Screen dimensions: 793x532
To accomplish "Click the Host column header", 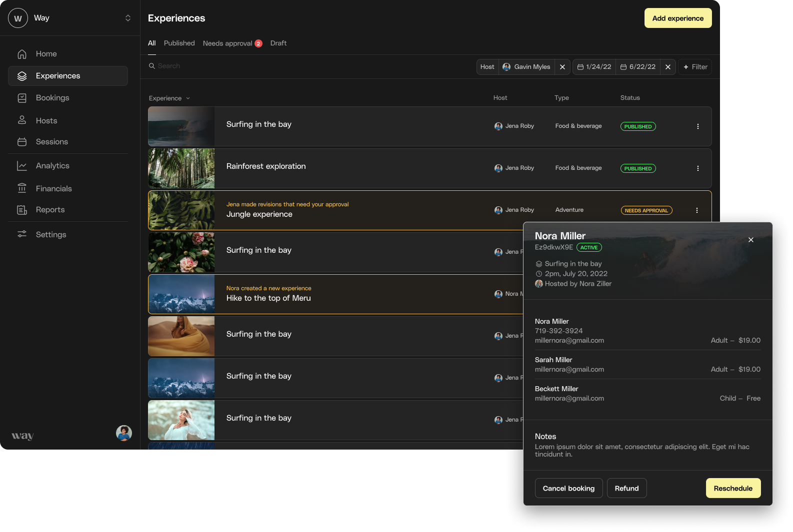I will pos(500,98).
